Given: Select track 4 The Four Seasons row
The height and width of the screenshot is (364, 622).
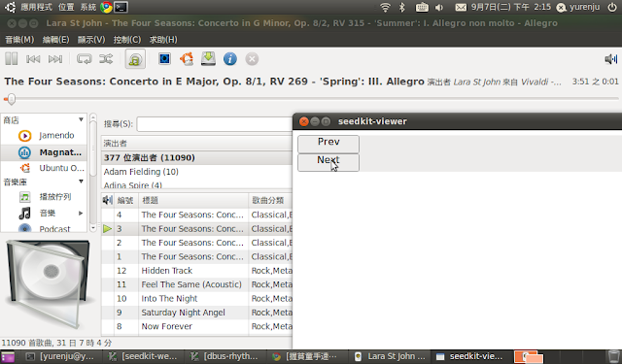Looking at the screenshot, I should (x=197, y=215).
